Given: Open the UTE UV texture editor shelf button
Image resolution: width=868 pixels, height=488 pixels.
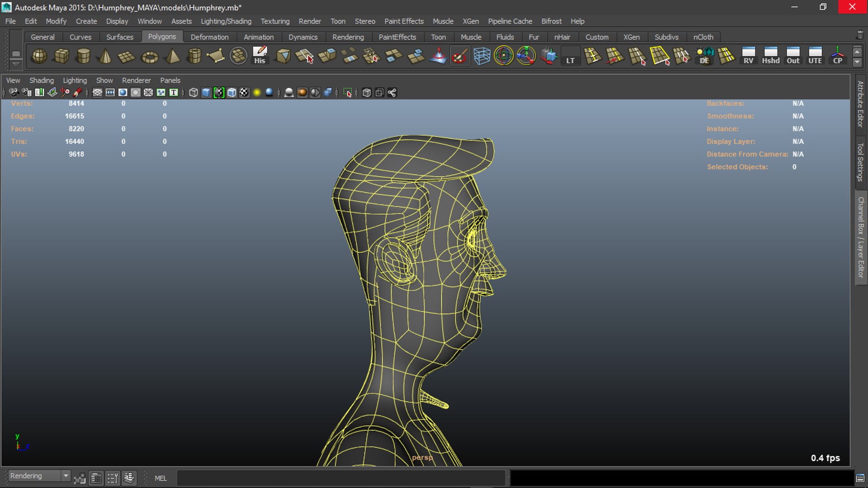Looking at the screenshot, I should pos(815,56).
